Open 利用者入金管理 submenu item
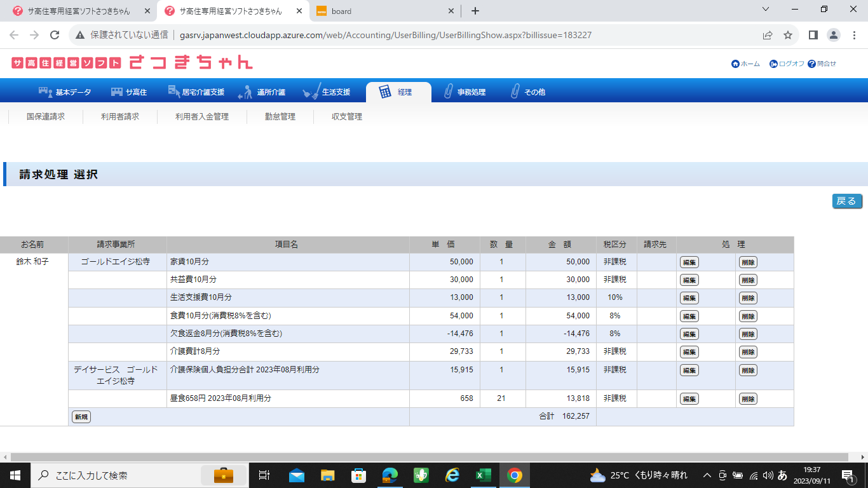The height and width of the screenshot is (488, 868). pos(202,117)
